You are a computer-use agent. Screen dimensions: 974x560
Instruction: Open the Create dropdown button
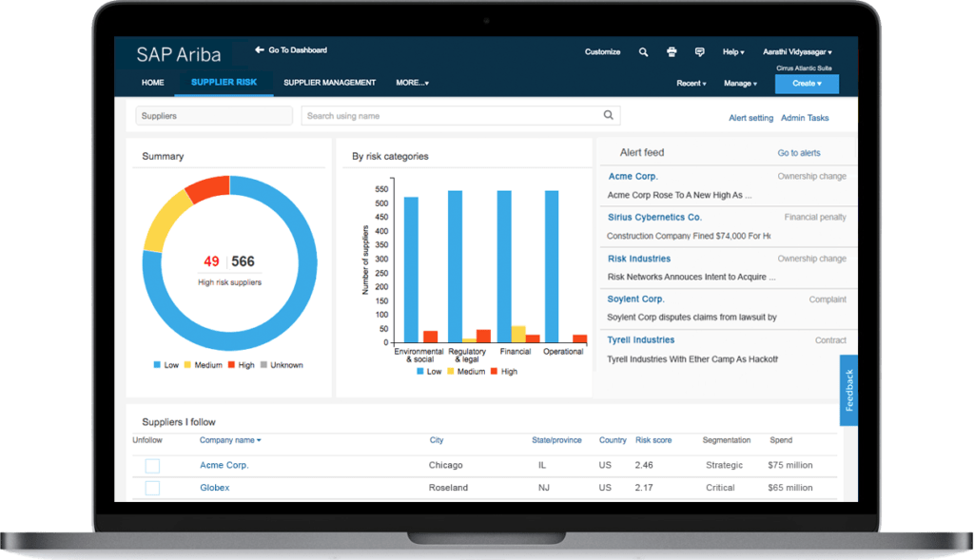(x=807, y=84)
